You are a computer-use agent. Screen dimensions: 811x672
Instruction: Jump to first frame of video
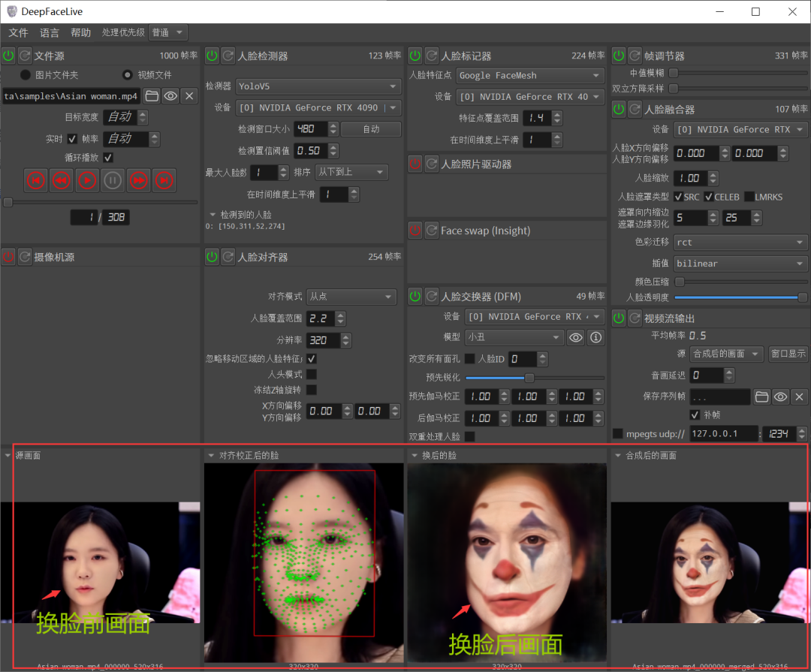tap(36, 180)
